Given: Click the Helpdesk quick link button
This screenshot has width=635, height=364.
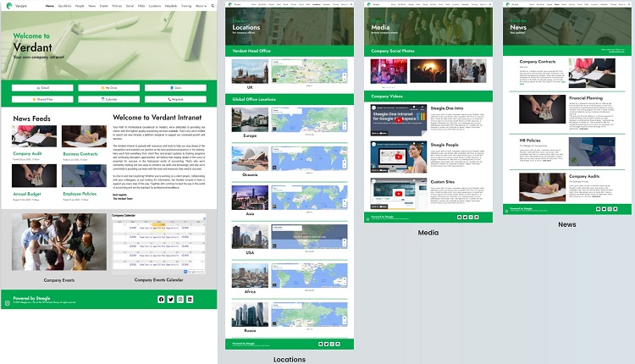Looking at the screenshot, I should [175, 99].
